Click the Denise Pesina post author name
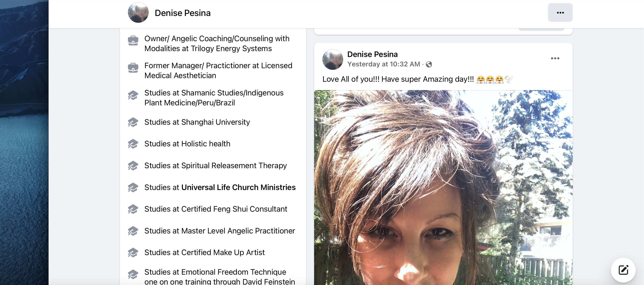 point(372,54)
